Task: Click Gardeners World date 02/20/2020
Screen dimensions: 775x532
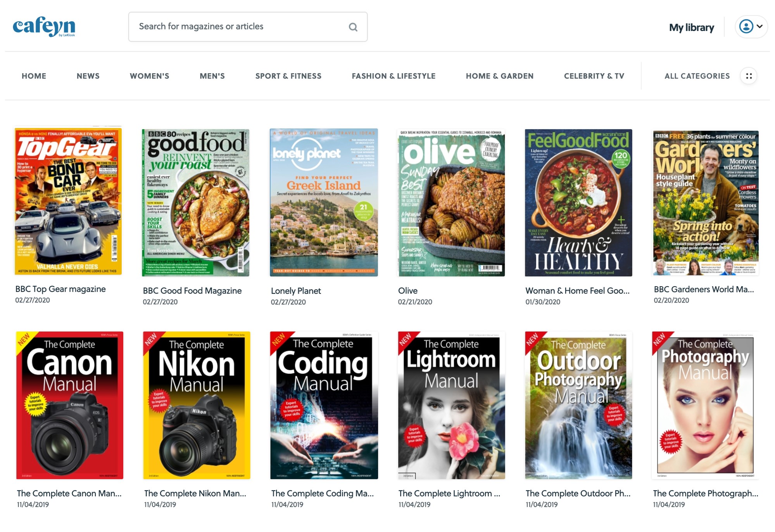Action: coord(671,300)
